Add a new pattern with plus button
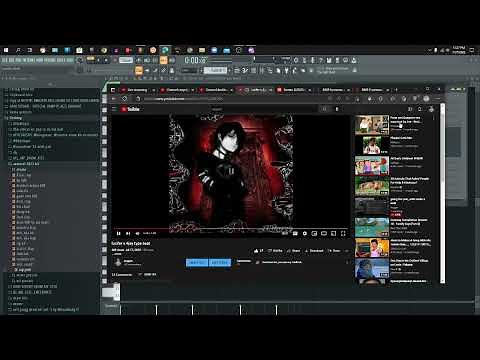 (230, 70)
